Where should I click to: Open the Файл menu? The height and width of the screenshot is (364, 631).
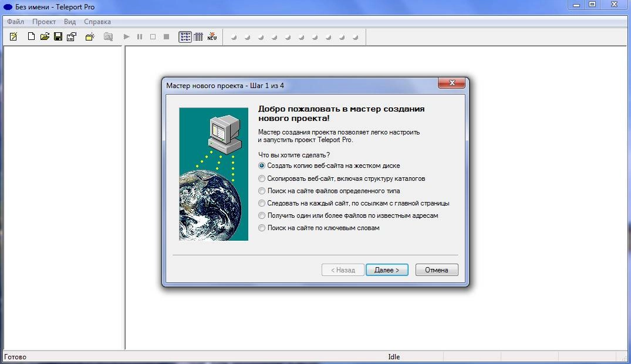[x=15, y=22]
